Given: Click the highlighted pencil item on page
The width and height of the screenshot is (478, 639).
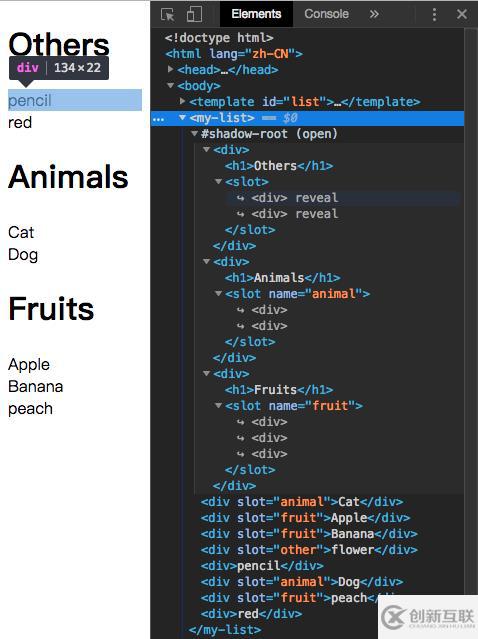Looking at the screenshot, I should coord(75,100).
